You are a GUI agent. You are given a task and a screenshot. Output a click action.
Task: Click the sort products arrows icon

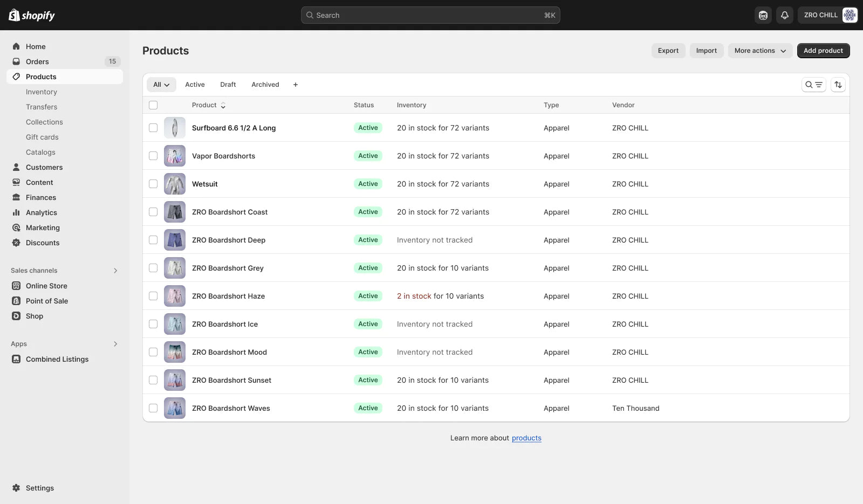click(838, 85)
